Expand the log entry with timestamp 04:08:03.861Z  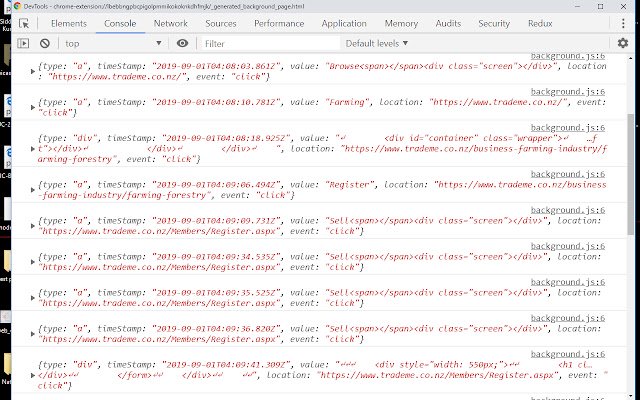33,71
